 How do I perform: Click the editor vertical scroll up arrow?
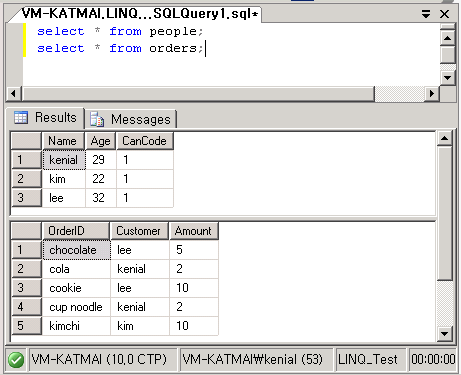point(447,38)
